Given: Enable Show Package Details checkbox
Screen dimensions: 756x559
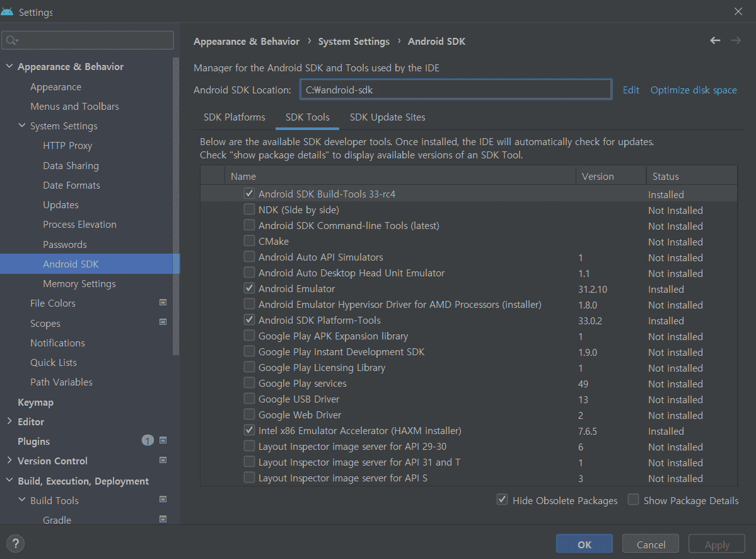Looking at the screenshot, I should pos(633,500).
